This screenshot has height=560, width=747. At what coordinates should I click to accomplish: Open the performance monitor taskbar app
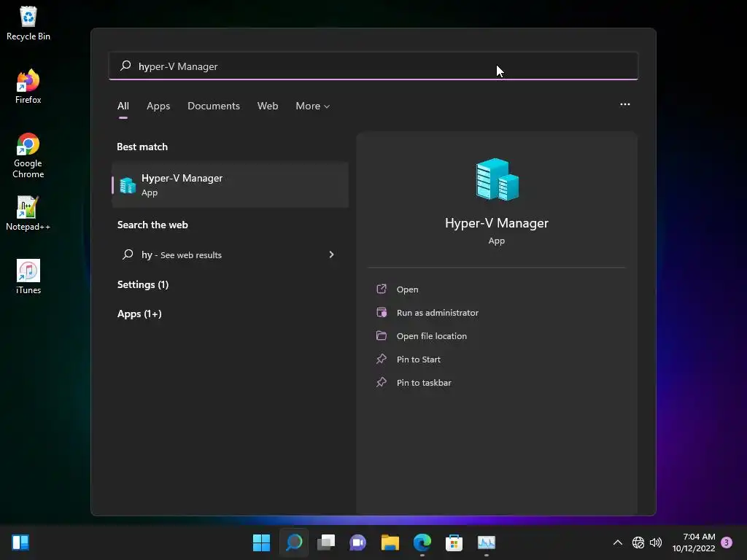[x=487, y=542]
